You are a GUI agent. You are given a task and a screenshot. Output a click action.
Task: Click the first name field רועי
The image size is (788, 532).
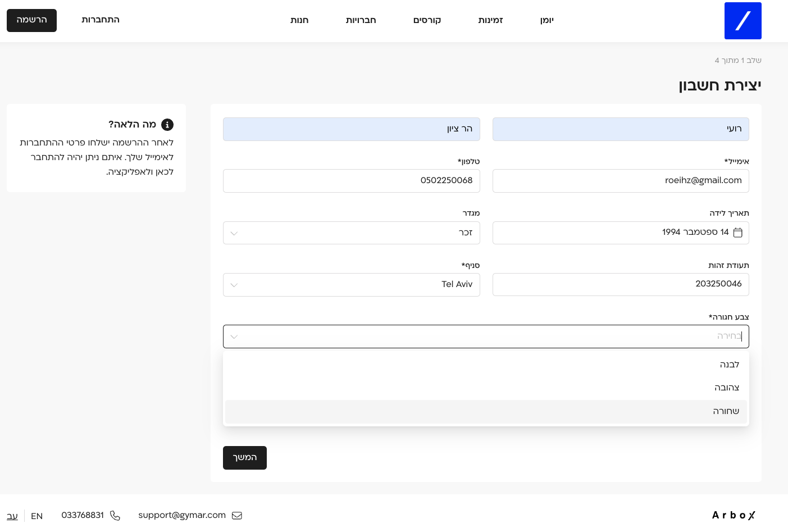621,129
